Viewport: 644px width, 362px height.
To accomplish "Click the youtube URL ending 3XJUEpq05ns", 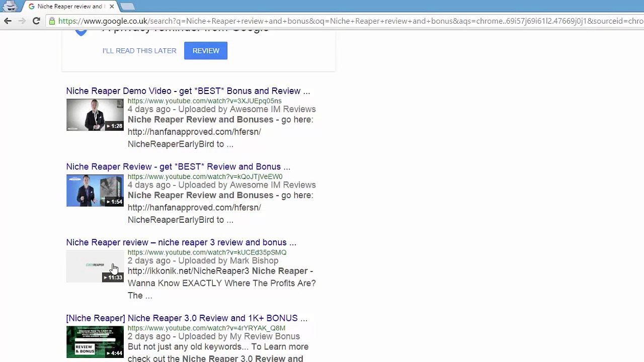I will pyautogui.click(x=204, y=101).
